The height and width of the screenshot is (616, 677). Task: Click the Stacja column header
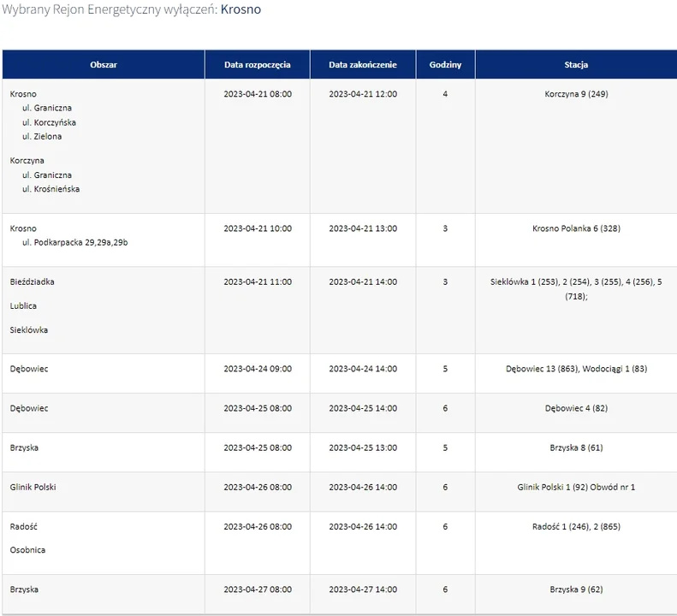tap(576, 65)
